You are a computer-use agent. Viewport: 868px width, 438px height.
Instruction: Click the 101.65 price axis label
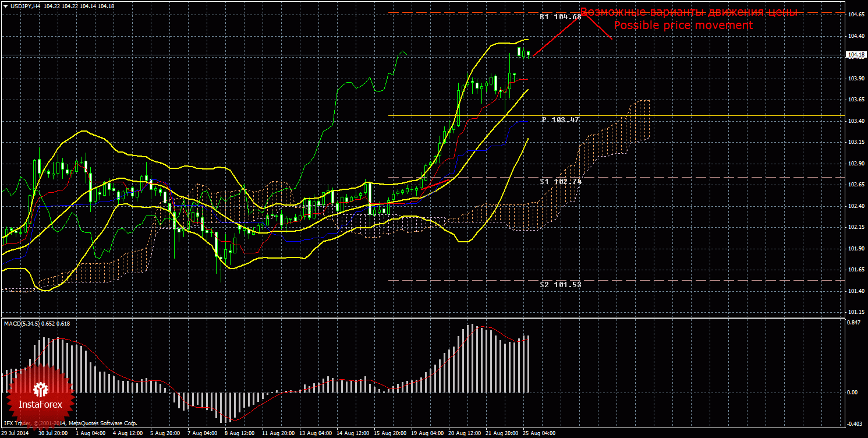tap(856, 270)
